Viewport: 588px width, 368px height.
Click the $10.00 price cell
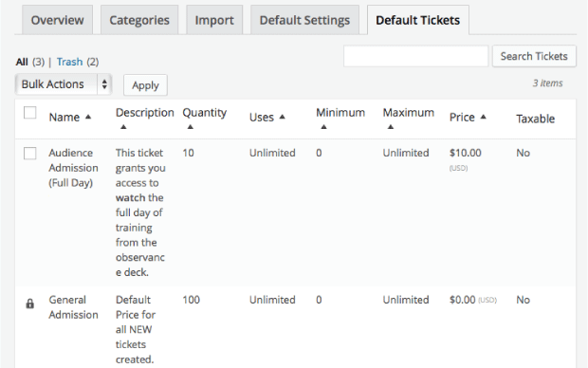tap(465, 153)
